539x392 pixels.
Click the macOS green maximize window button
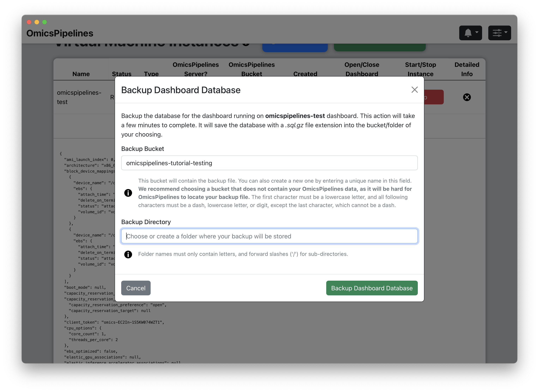(45, 22)
